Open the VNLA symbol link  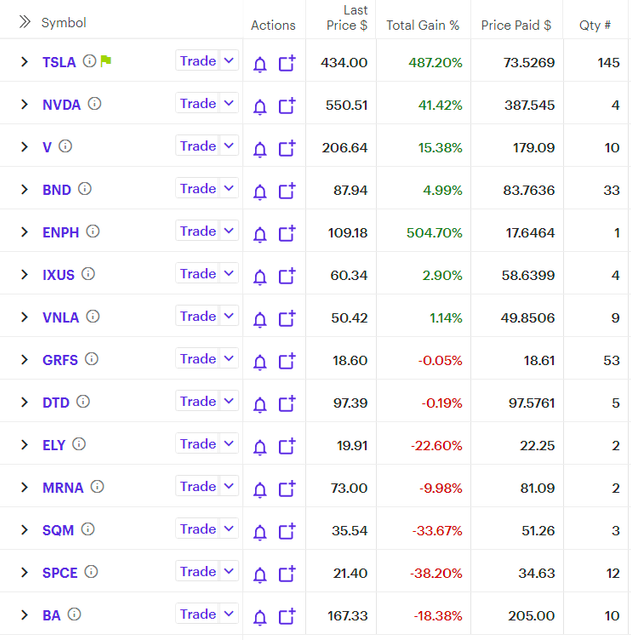[60, 318]
